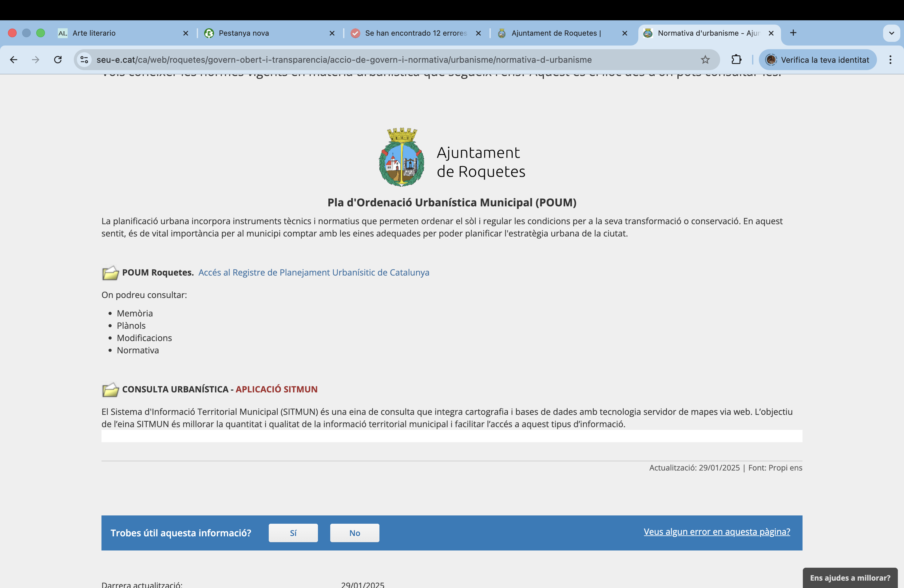Switch to the Ajuntament de Roquetes tab

coord(555,33)
